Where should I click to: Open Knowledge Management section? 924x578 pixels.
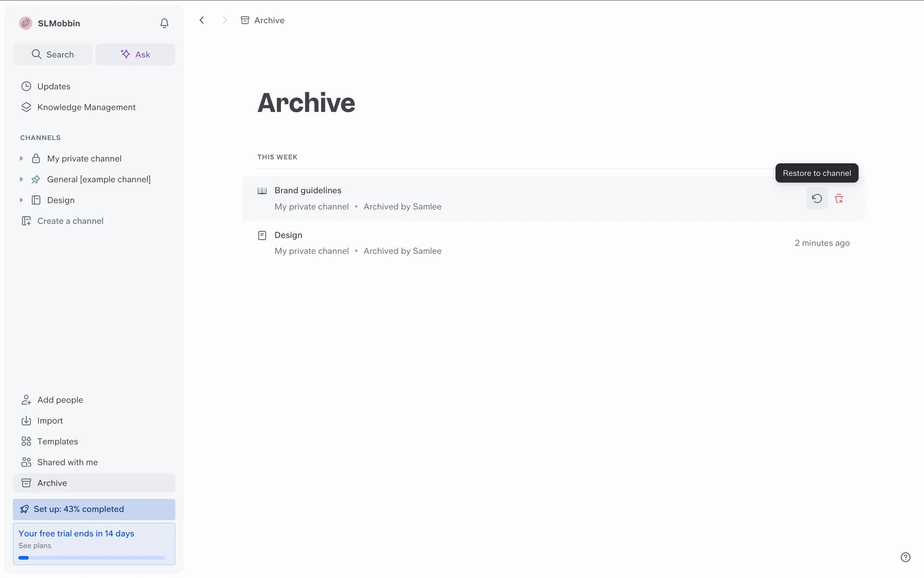click(x=86, y=107)
